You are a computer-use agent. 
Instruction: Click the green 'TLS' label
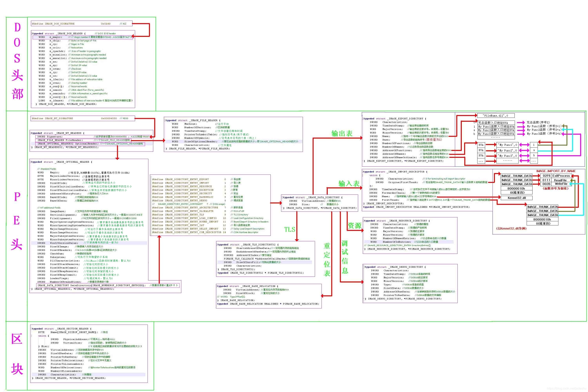coord(289,230)
